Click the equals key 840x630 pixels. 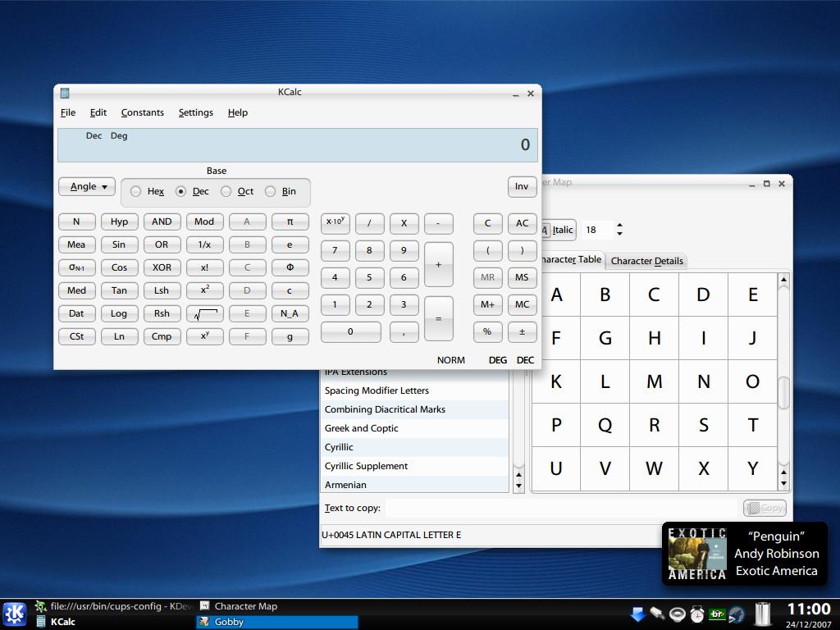pos(438,319)
